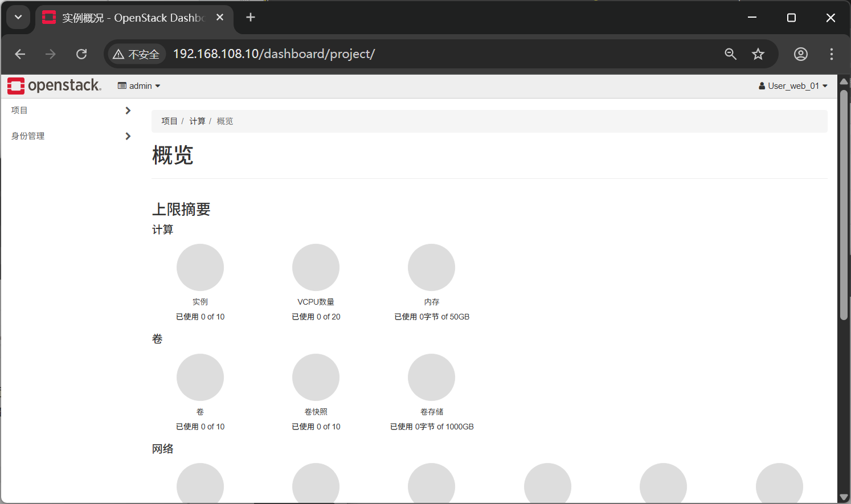Expand the 项目 sidebar section
851x504 pixels.
pyautogui.click(x=71, y=110)
